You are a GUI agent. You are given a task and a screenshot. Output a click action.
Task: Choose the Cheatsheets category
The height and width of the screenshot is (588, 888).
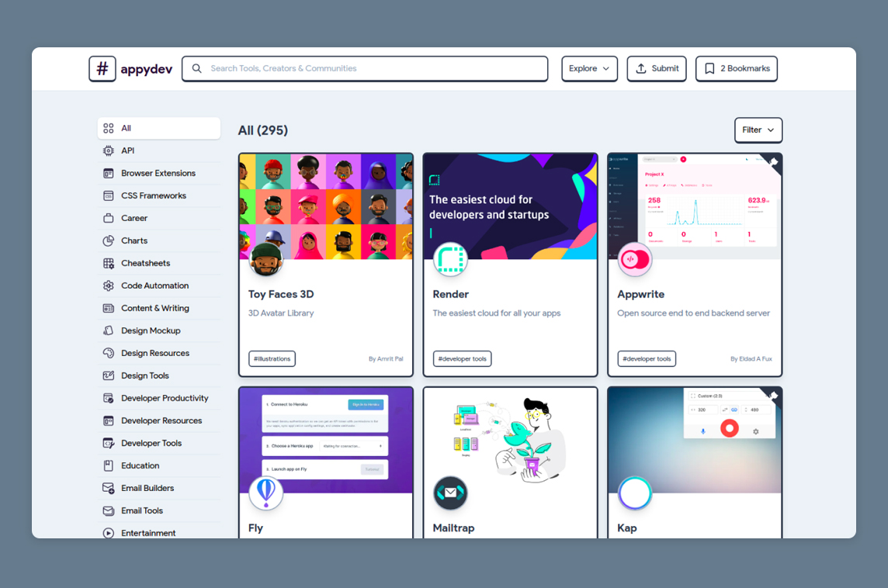[159, 263]
